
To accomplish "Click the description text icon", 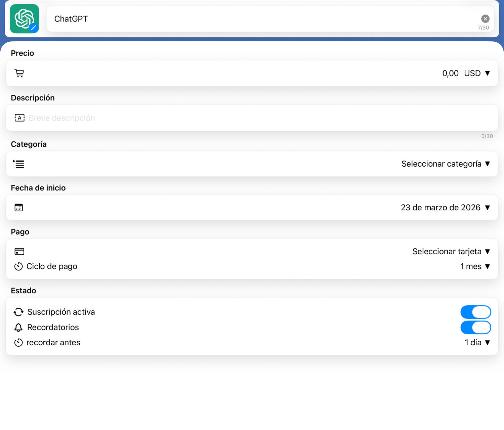I will [19, 118].
